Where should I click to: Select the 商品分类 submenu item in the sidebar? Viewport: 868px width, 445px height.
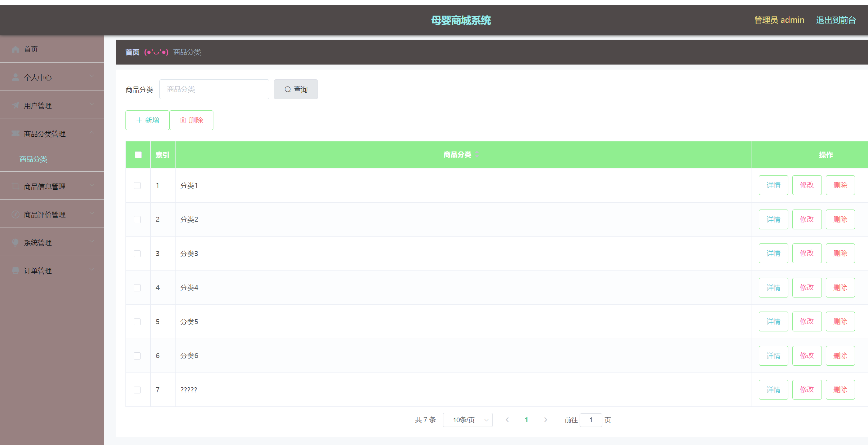(33, 159)
